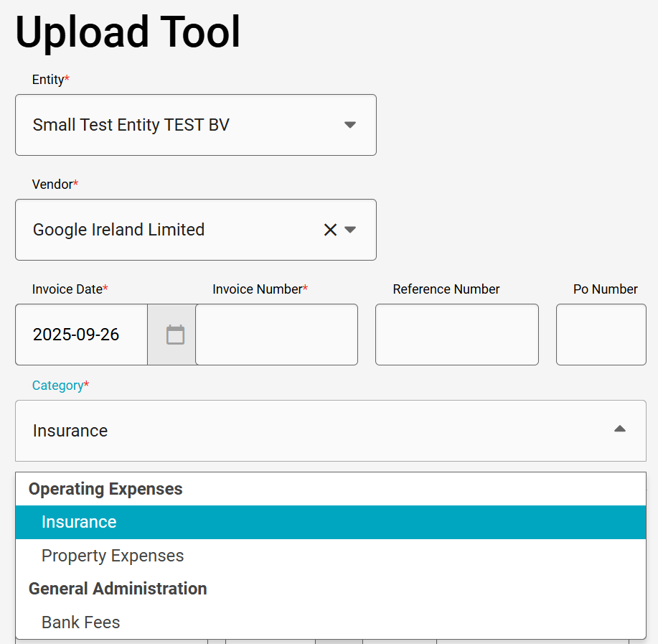
Task: Click the General Administration group header
Action: (x=118, y=589)
